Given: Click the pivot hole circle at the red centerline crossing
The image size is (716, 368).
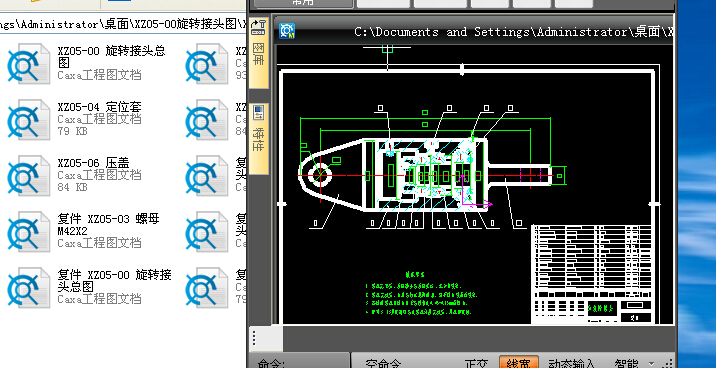Looking at the screenshot, I should click(320, 175).
